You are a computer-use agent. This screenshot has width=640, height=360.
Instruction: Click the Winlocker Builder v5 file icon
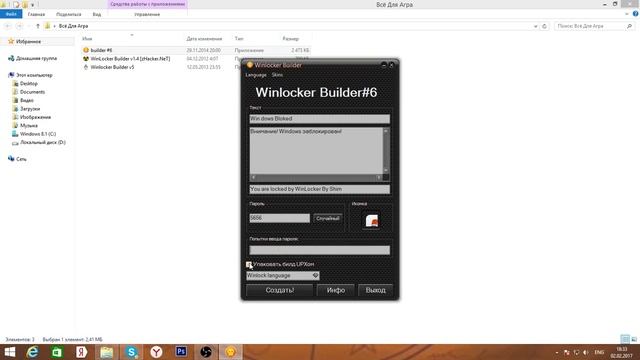point(86,67)
